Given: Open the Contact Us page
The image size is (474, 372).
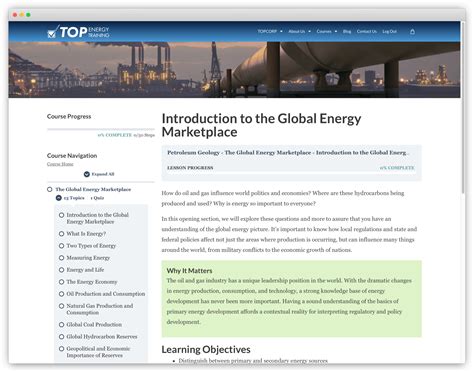Looking at the screenshot, I should pos(367,31).
